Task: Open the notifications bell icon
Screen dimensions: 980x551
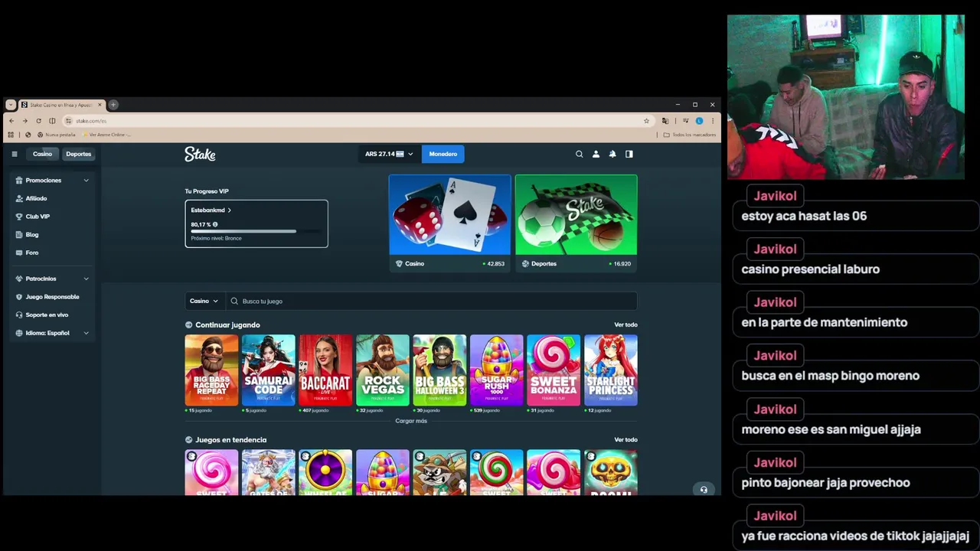Action: pyautogui.click(x=612, y=154)
